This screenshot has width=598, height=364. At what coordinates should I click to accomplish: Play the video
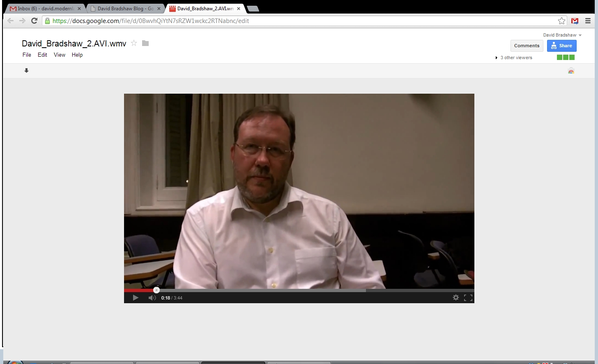pos(136,298)
